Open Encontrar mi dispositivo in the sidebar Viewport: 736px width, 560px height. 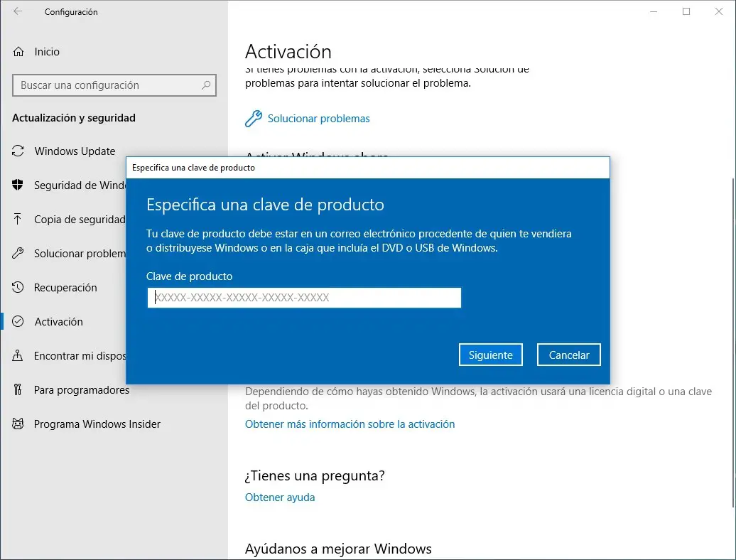[80, 356]
